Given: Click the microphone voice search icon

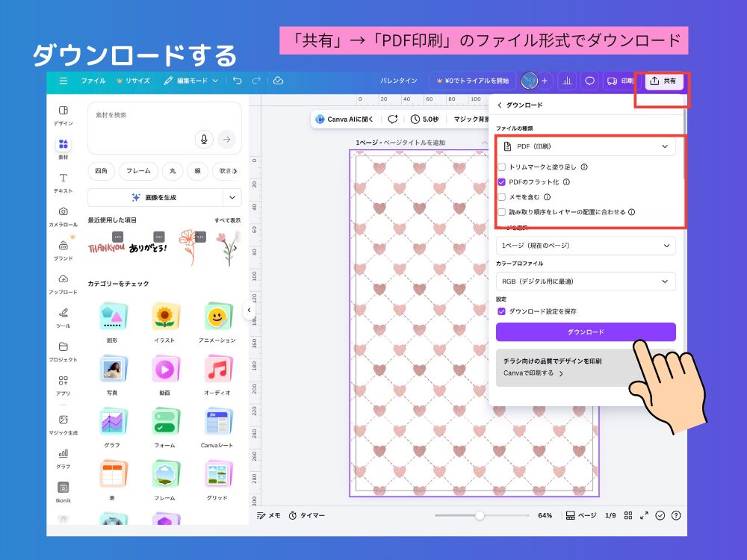Looking at the screenshot, I should [x=202, y=139].
